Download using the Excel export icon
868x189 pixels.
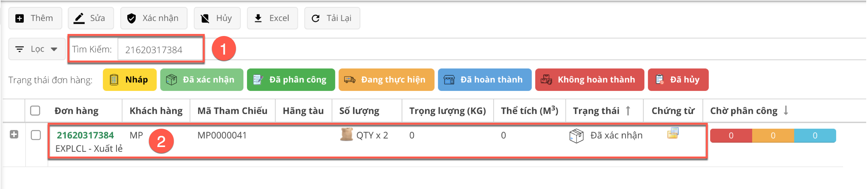click(x=258, y=18)
